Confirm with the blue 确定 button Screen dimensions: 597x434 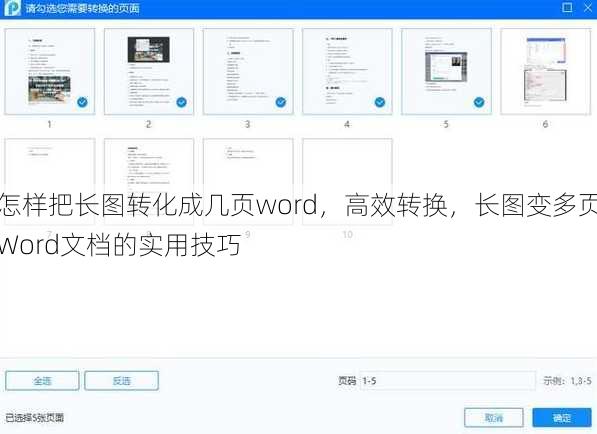coord(562,418)
